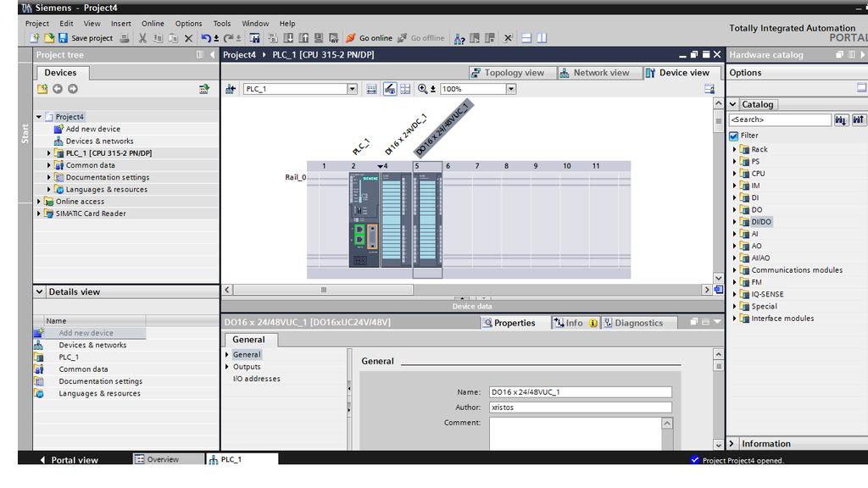868x488 pixels.
Task: Click the Upload from device icon
Action: click(x=304, y=37)
